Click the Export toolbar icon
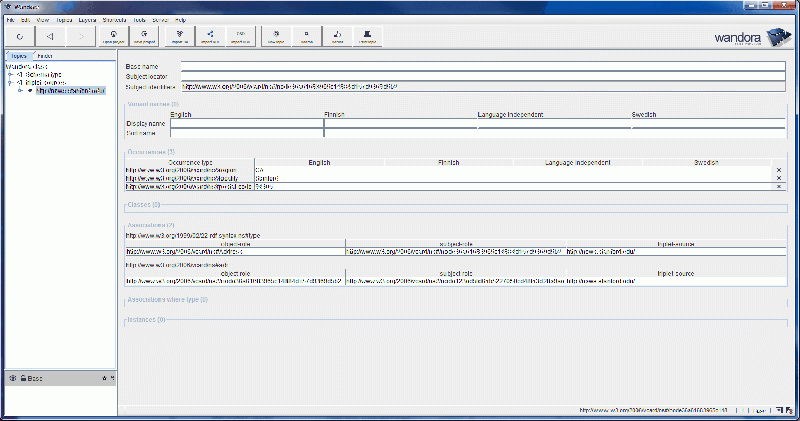The image size is (800, 421). pyautogui.click(x=211, y=37)
